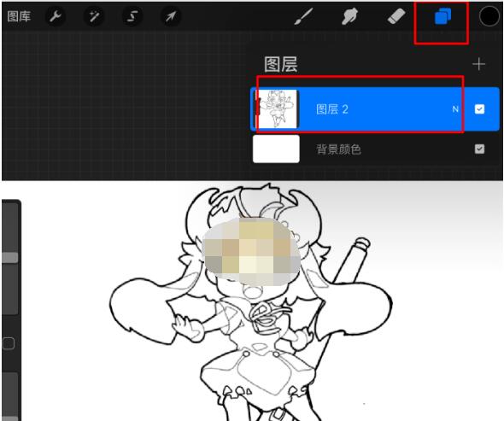The image size is (504, 421).
Task: Select the Selection S-shaped tool
Action: coord(132,16)
